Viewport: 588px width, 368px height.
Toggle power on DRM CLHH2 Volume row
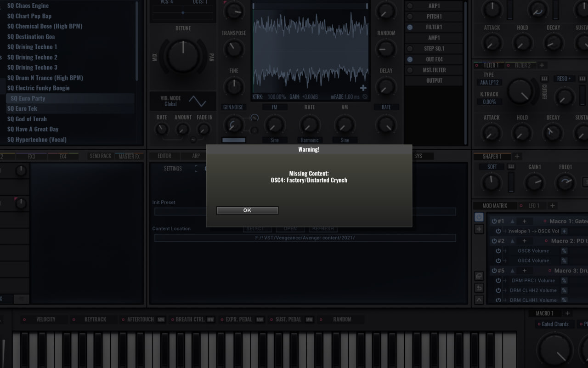[498, 290]
